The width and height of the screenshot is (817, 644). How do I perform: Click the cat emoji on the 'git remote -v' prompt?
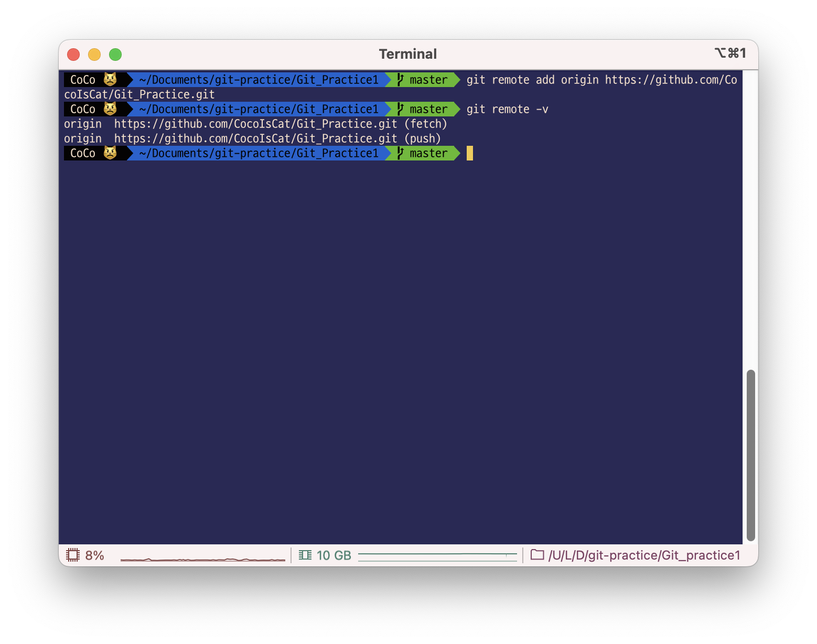110,109
